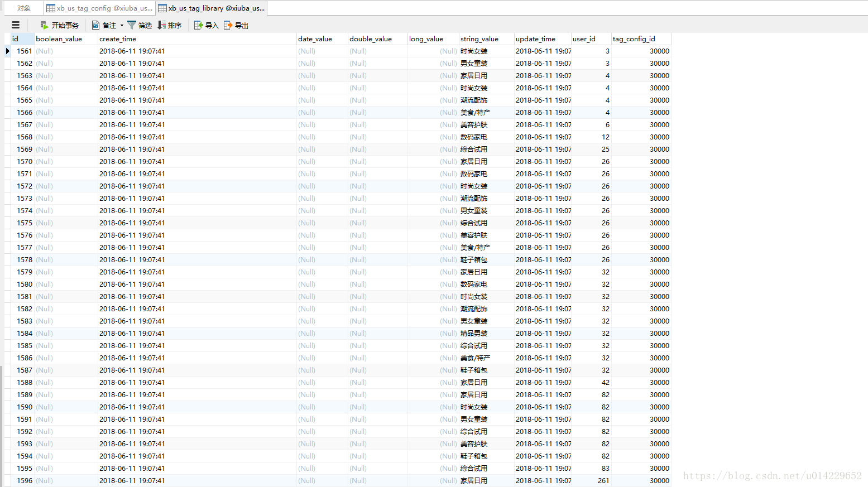Screen dimensions: 868x487
Task: Select row header of row 1580
Action: coord(7,285)
